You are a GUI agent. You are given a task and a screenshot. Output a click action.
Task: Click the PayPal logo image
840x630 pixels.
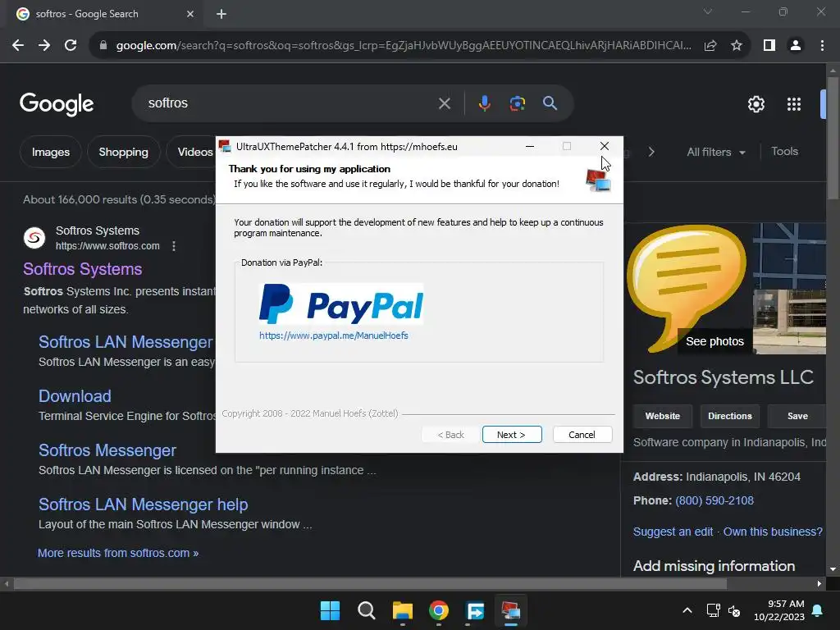click(341, 304)
